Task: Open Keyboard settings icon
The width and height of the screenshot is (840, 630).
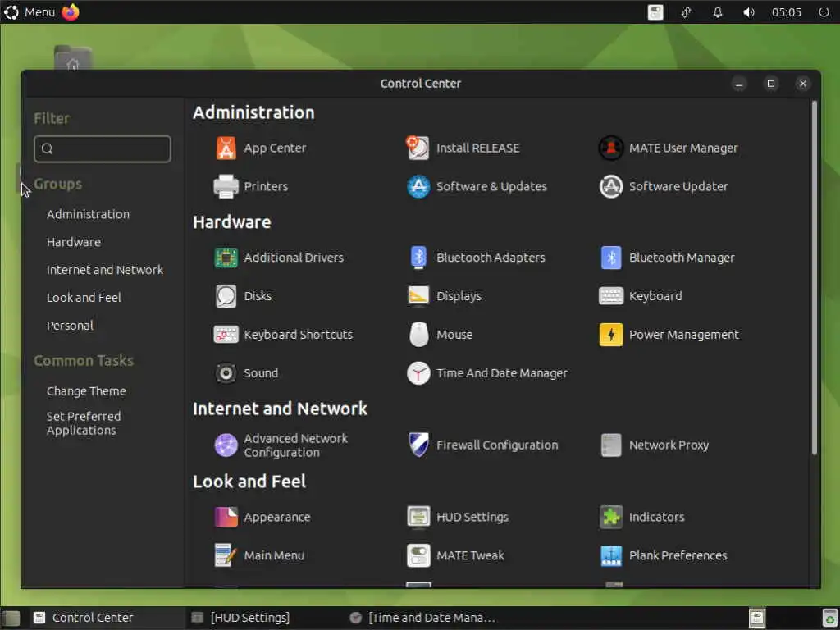Action: (x=610, y=296)
